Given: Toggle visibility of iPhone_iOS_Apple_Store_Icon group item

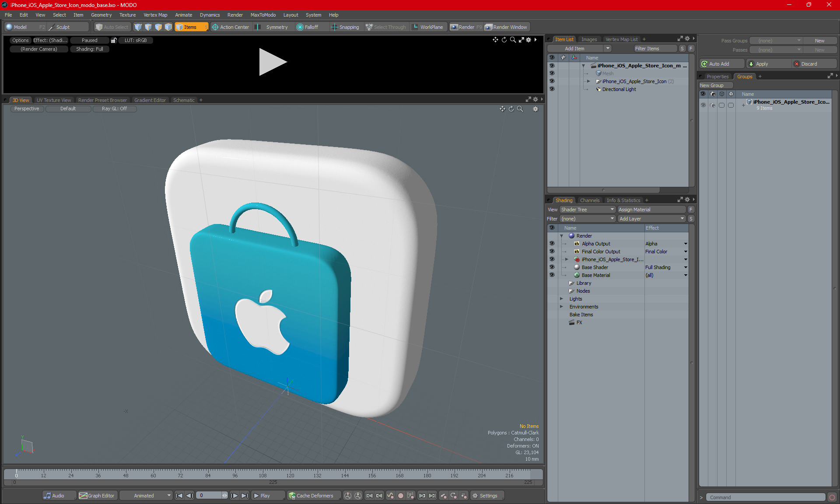Looking at the screenshot, I should point(552,81).
